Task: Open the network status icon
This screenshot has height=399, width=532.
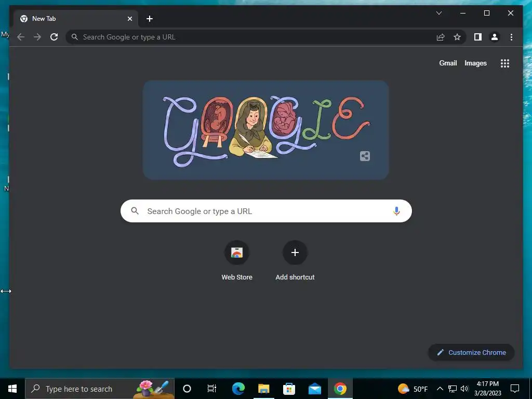Action: [x=453, y=389]
